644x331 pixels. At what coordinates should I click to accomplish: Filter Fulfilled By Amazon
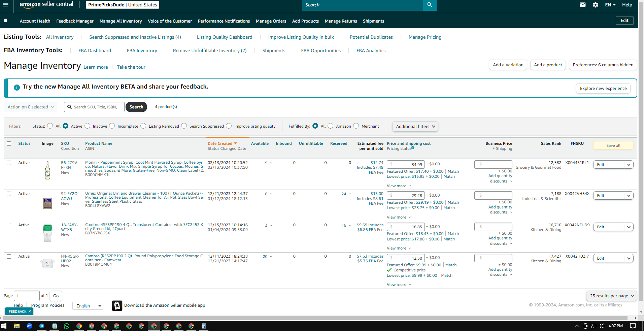(x=331, y=126)
